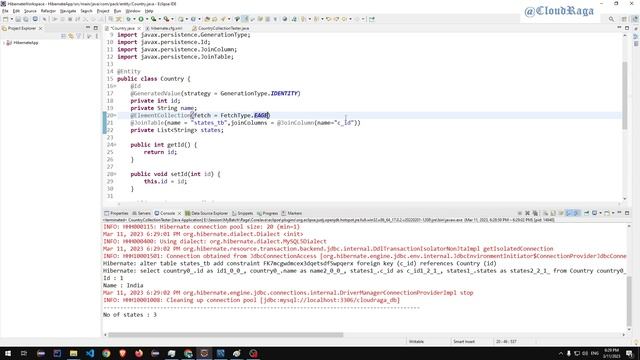Open the Window menu
This screenshot has width=640, height=360.
[133, 11]
